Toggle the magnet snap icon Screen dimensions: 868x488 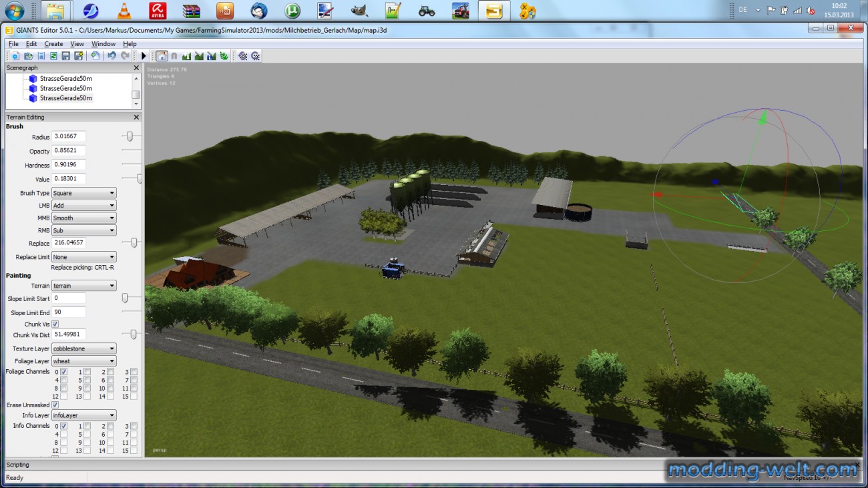(174, 56)
